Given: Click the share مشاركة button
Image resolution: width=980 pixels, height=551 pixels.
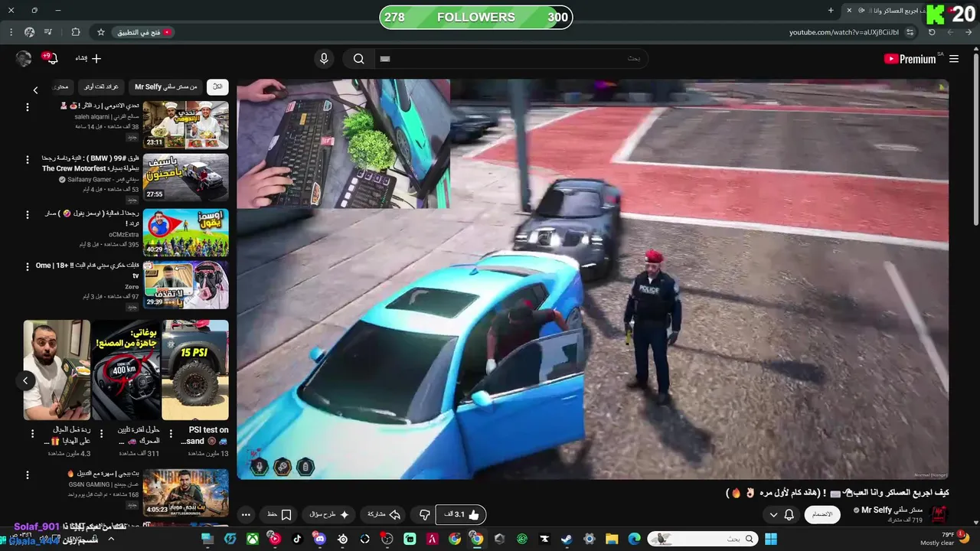Looking at the screenshot, I should point(384,515).
